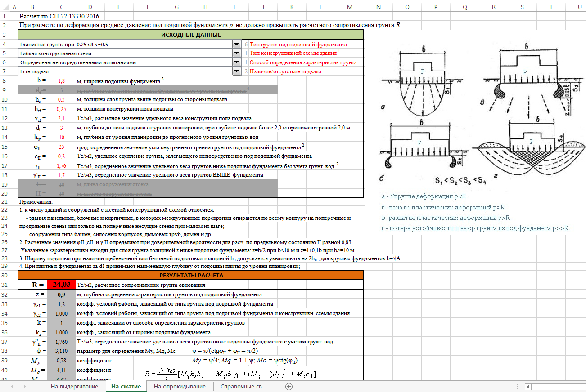Image resolution: width=586 pixels, height=392 pixels.
Task: Select column C header
Action: coord(61,7)
